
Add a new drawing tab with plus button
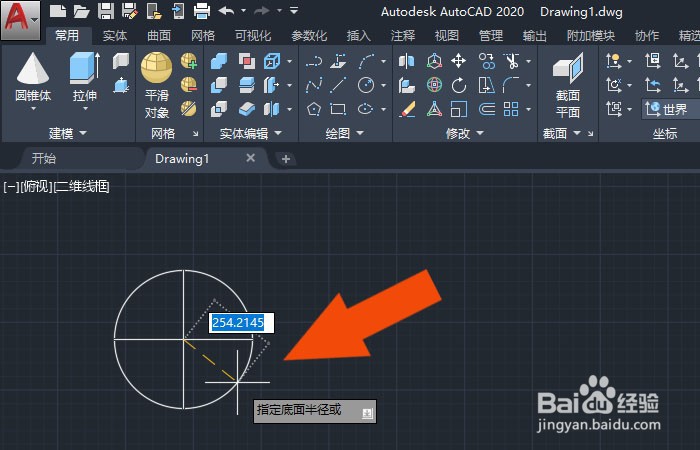(x=286, y=158)
